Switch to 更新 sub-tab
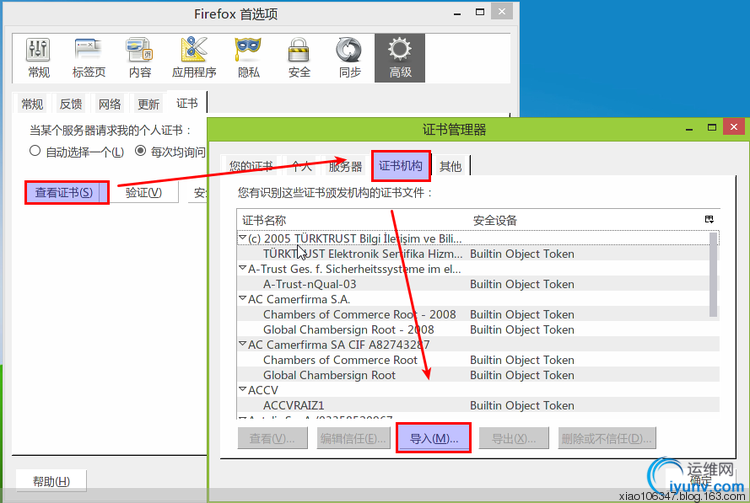 tap(148, 104)
